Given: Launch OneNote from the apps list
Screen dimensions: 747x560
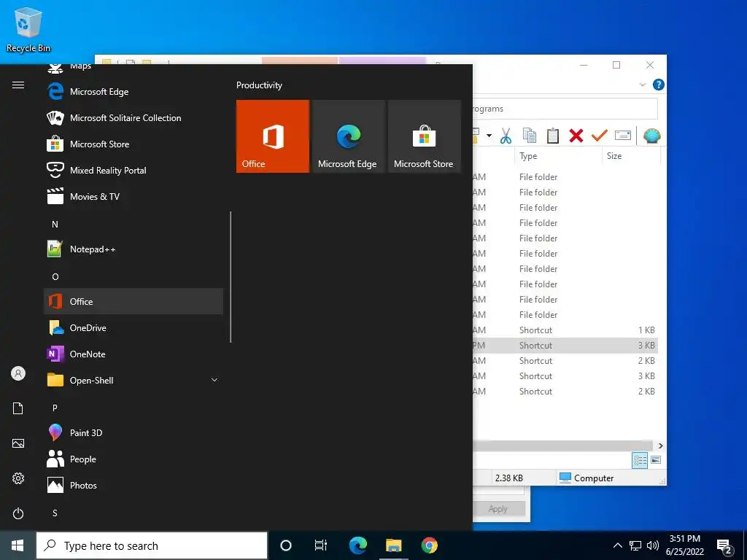Looking at the screenshot, I should click(133, 354).
